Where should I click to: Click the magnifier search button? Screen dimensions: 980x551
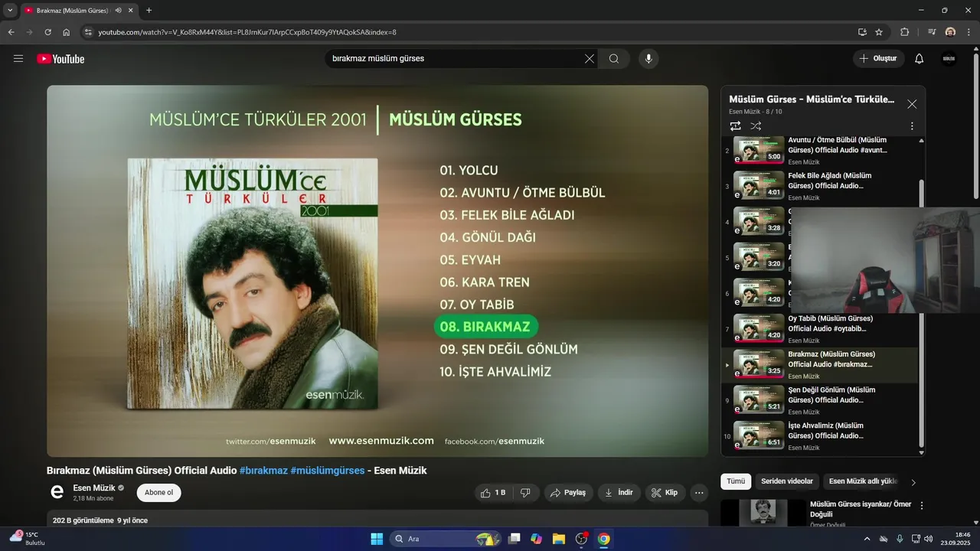tap(614, 59)
